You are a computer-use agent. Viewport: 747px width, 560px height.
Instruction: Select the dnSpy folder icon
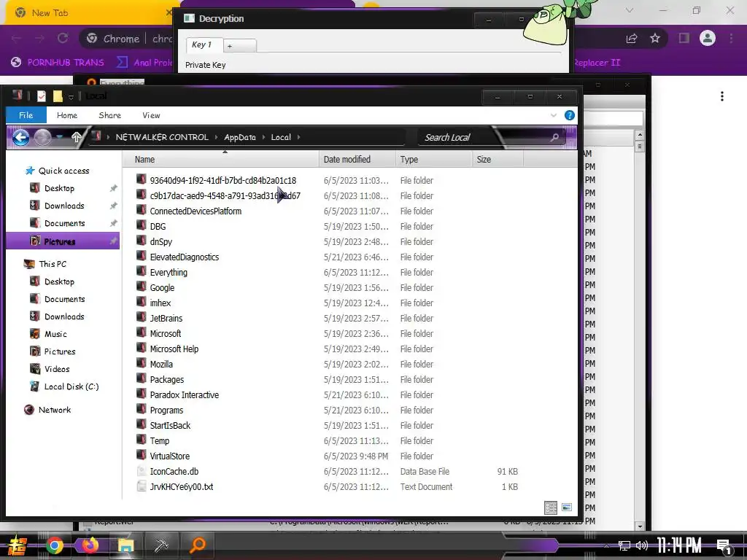(141, 241)
